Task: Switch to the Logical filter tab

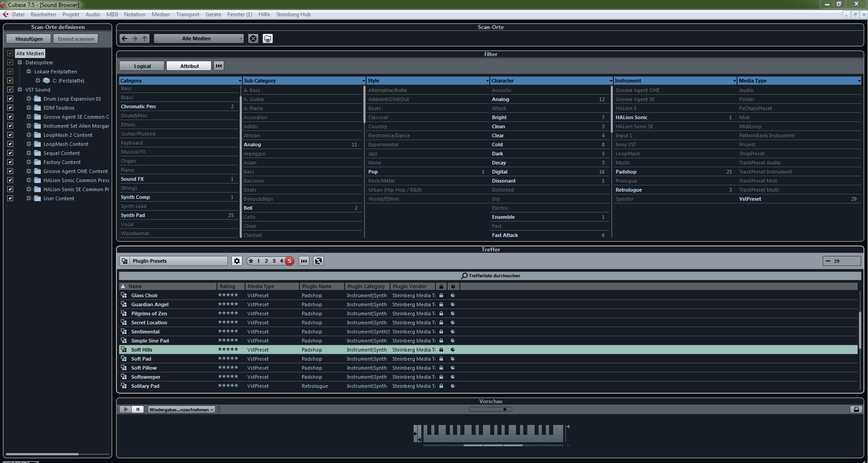Action: pos(142,66)
